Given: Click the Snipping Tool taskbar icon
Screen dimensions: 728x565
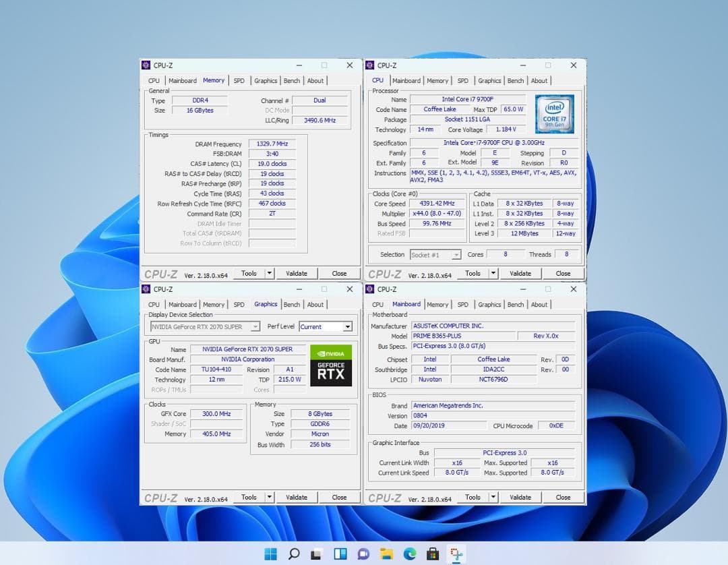Looking at the screenshot, I should 456,554.
